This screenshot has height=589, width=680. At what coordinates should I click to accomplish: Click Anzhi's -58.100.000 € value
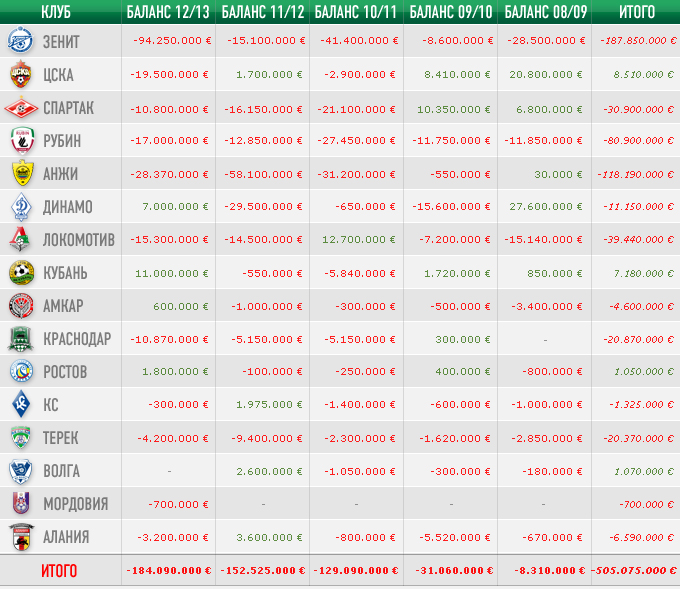(x=263, y=174)
